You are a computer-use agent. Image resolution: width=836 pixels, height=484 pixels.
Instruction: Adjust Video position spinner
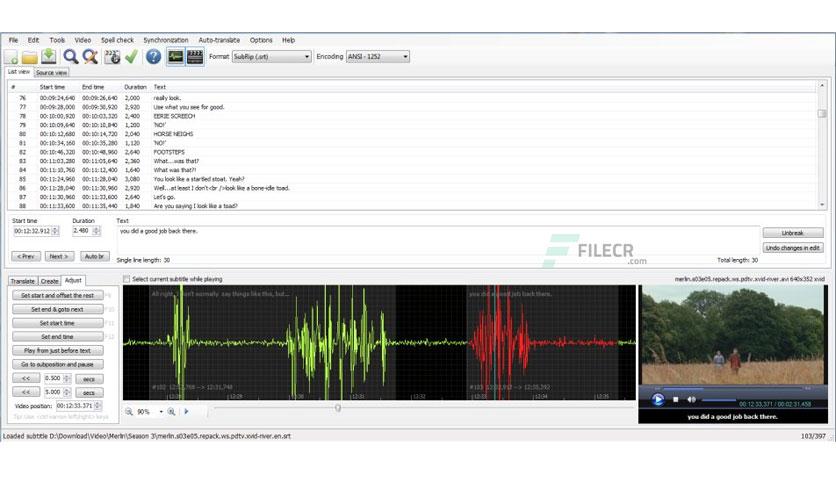pos(98,406)
